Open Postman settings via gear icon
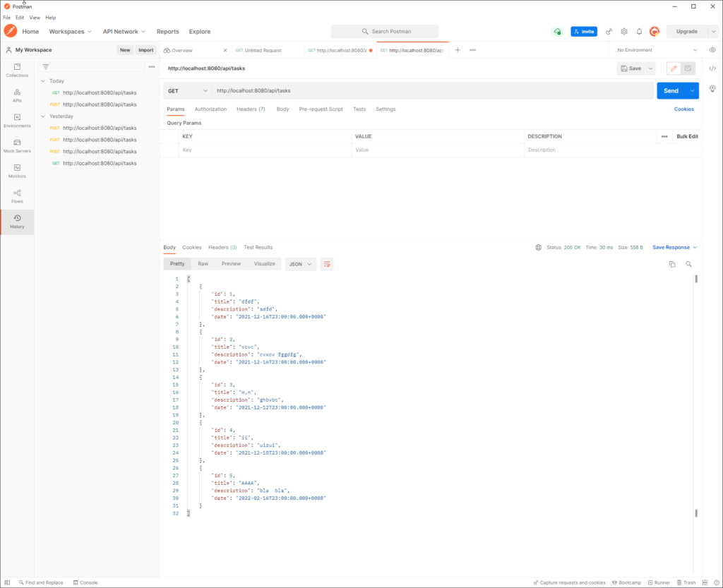723x588 pixels. [x=623, y=31]
